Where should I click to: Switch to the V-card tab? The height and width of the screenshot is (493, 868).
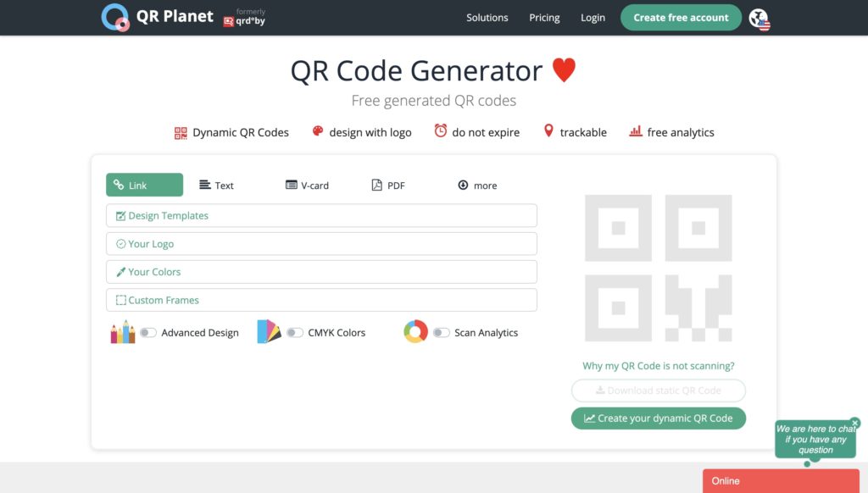pyautogui.click(x=307, y=186)
